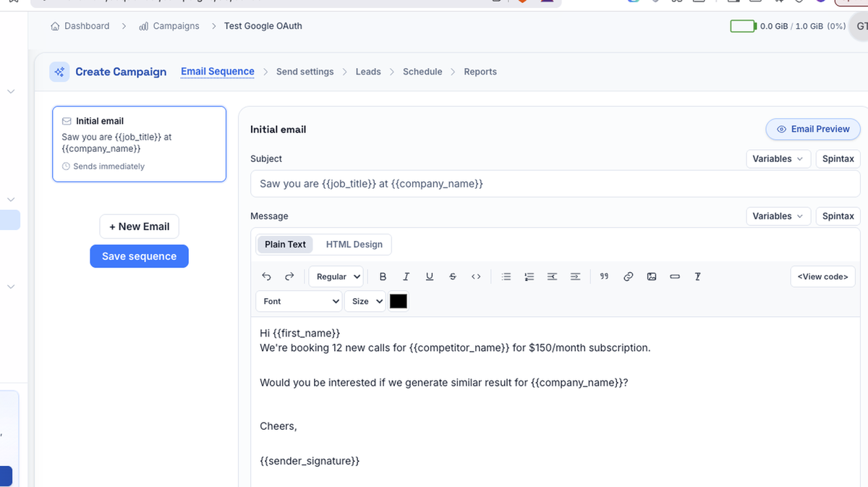Expand the Subject Variables dropdown
The height and width of the screenshot is (487, 868).
point(778,158)
